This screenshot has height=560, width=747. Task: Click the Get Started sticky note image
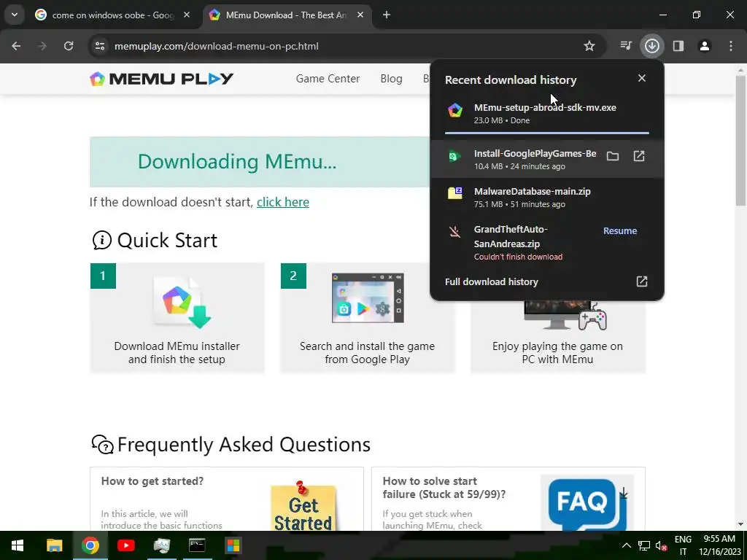(303, 506)
